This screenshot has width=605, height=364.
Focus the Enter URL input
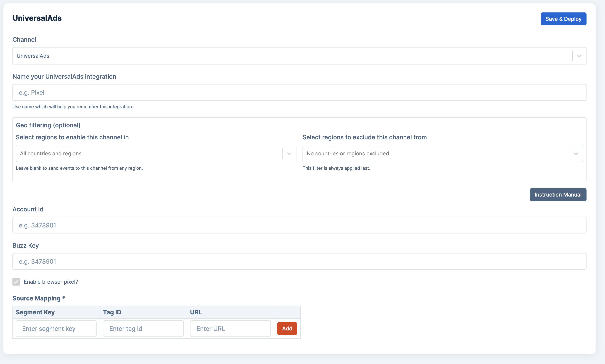pyautogui.click(x=230, y=328)
